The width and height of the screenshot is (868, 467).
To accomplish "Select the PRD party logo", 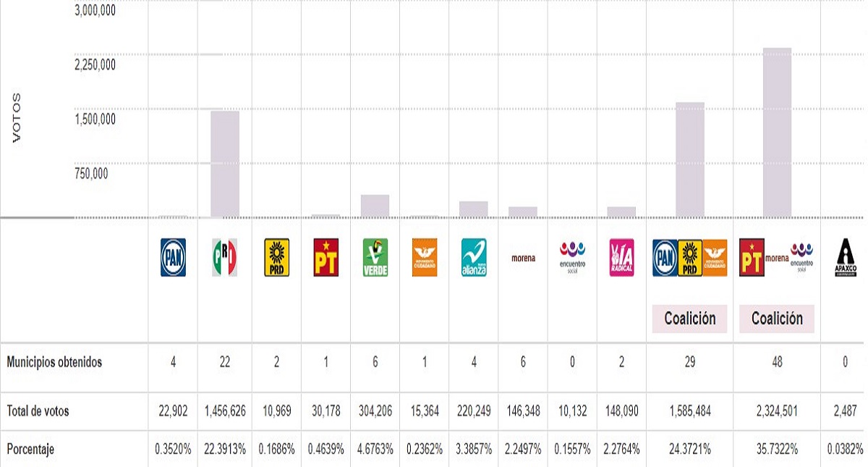I will [276, 258].
